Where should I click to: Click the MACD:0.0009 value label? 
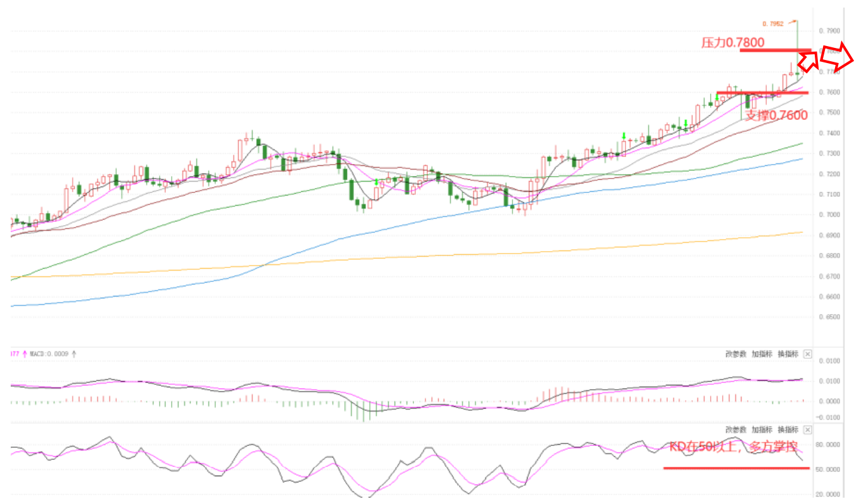point(49,354)
